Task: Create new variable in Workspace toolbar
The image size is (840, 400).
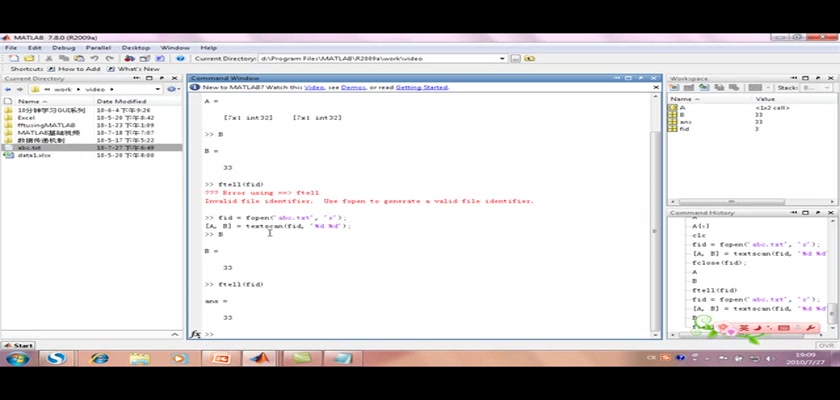Action: click(x=674, y=88)
